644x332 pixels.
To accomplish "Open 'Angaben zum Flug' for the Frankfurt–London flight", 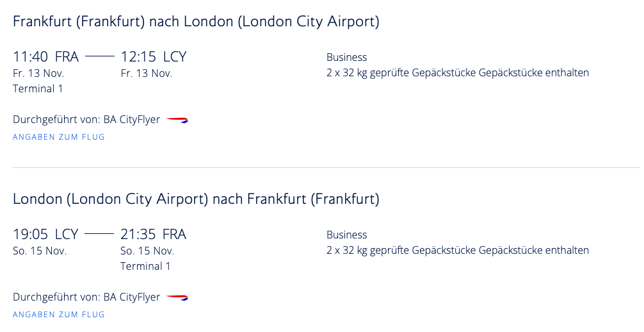I will coord(59,137).
